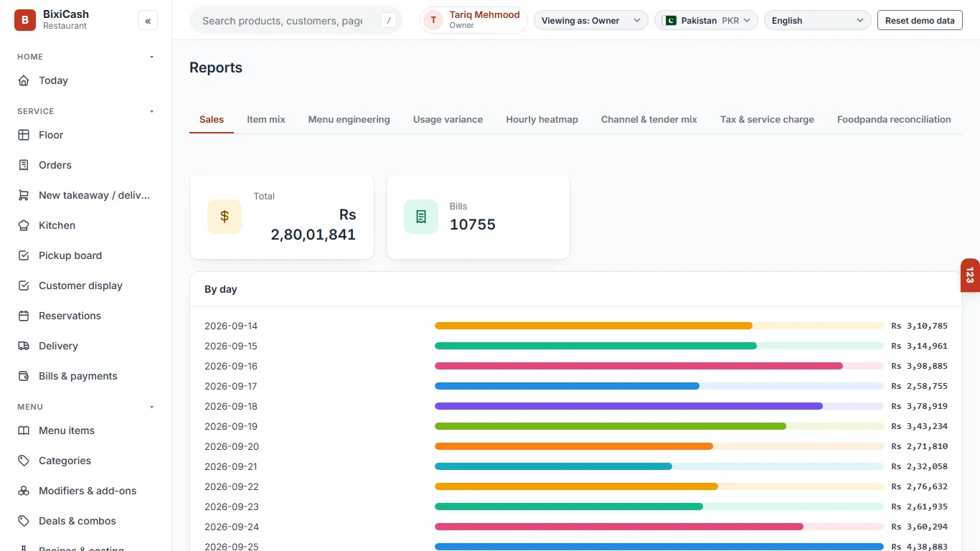Open the Tariq Mehmood user profile
The image size is (980, 551).
(473, 20)
